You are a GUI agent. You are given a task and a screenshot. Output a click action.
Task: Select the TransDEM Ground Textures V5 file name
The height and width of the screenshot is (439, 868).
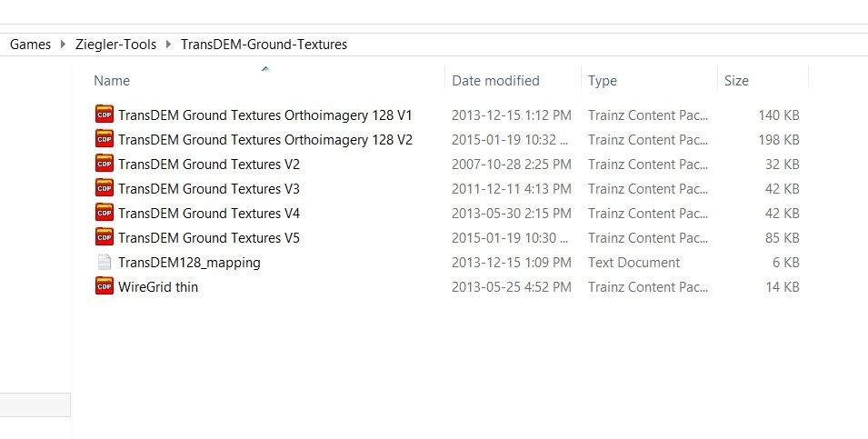208,238
